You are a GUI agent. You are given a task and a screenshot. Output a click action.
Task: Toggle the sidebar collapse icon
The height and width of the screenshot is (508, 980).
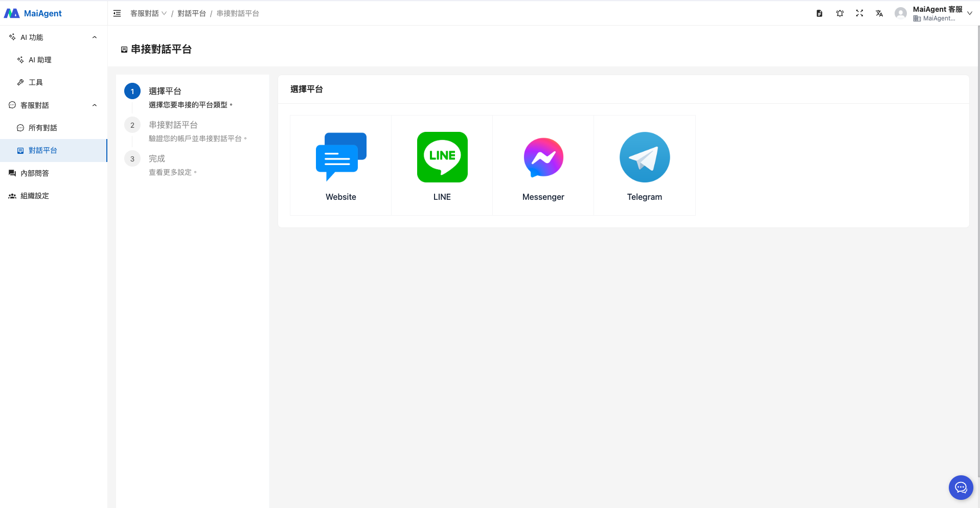[117, 13]
